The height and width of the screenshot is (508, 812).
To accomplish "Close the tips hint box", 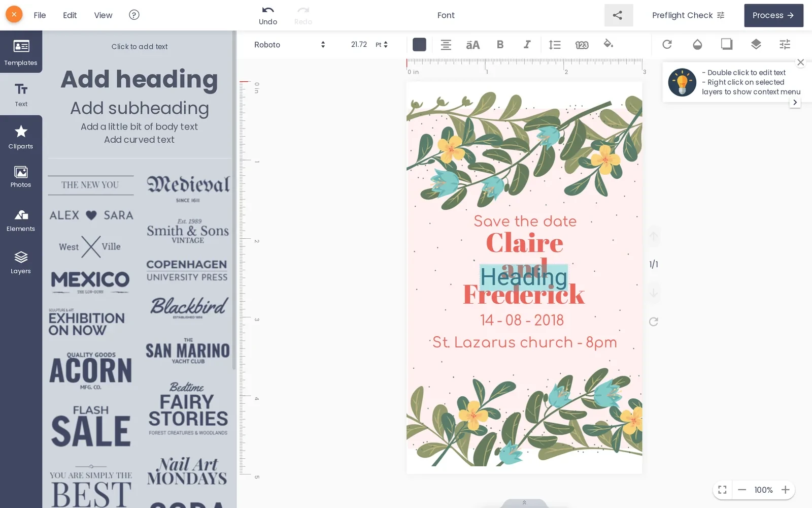I will 800,62.
